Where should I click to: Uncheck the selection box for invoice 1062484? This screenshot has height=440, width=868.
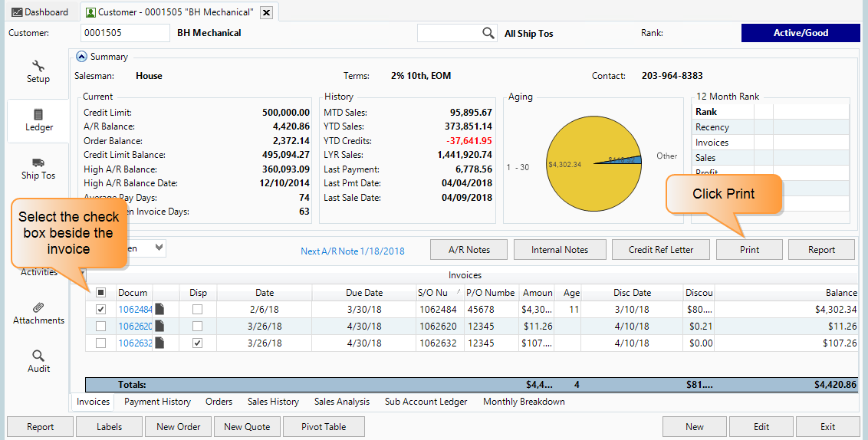click(100, 310)
